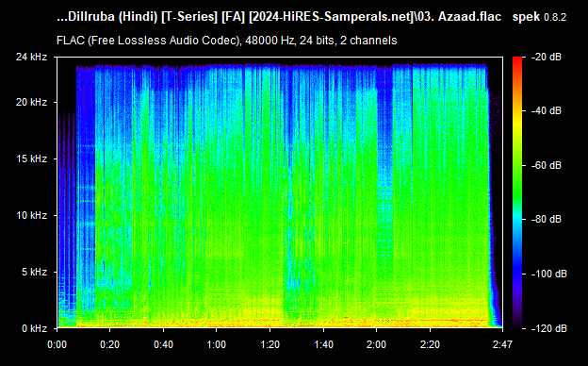Screen dimensions: 588x366
Task: Click the 1:20 timeline label
Action: (x=270, y=344)
